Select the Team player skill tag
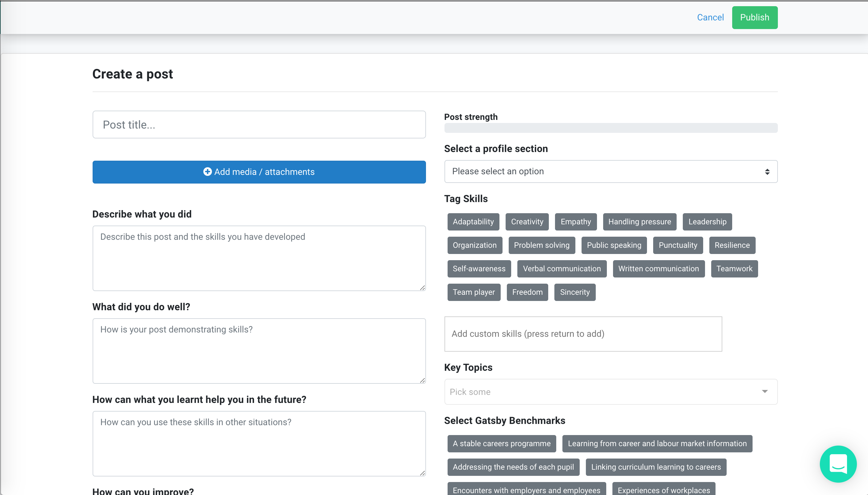The width and height of the screenshot is (868, 495). coord(474,292)
